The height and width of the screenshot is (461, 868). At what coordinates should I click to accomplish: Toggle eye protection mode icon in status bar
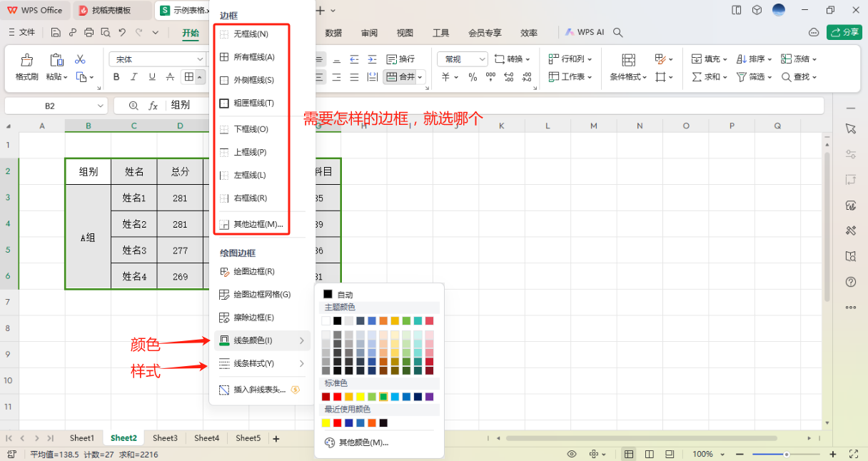tap(572, 454)
